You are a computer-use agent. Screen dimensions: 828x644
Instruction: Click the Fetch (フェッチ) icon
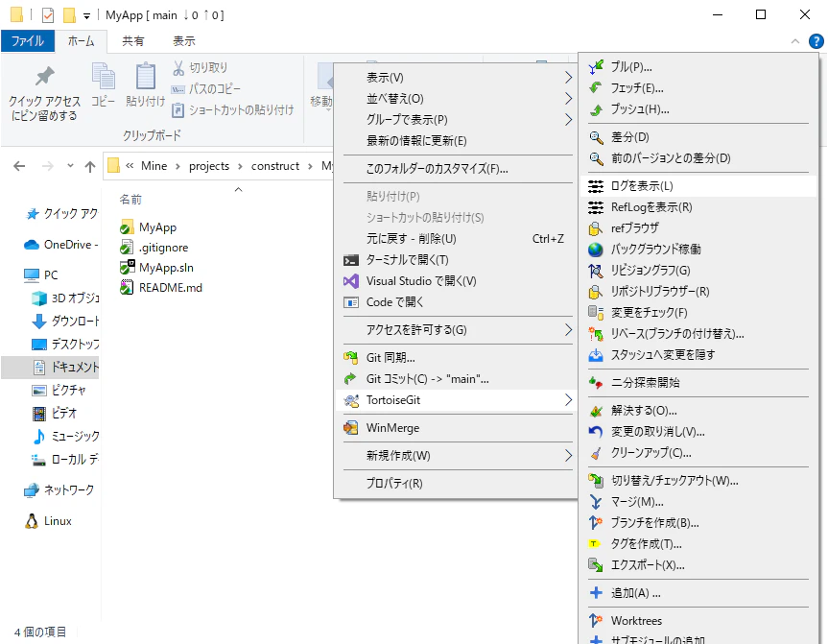[596, 88]
